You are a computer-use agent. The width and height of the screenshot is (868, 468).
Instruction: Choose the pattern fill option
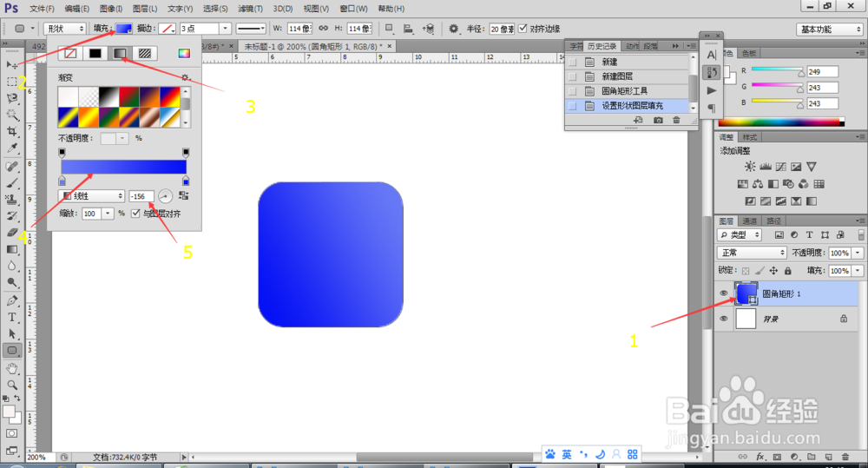click(x=144, y=53)
